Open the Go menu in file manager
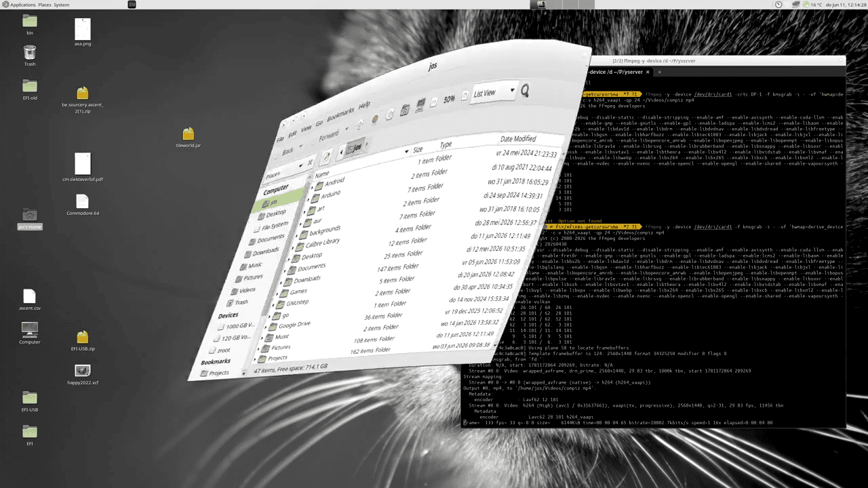Image resolution: width=868 pixels, height=488 pixels. point(319,123)
